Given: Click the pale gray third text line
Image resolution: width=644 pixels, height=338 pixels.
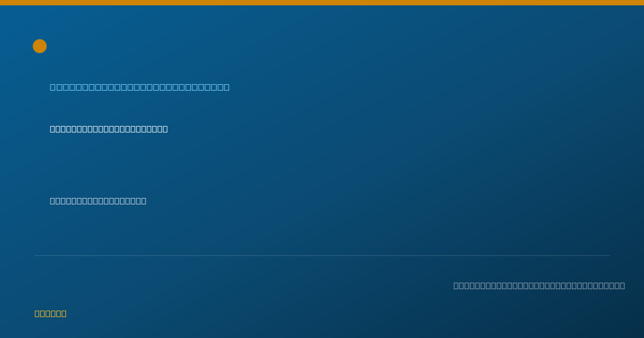Looking at the screenshot, I should pos(98,201).
